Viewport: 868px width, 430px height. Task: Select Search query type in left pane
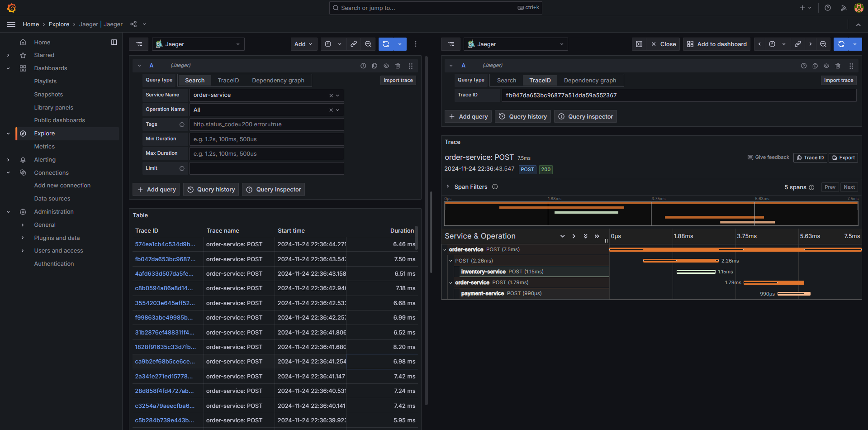(x=194, y=80)
